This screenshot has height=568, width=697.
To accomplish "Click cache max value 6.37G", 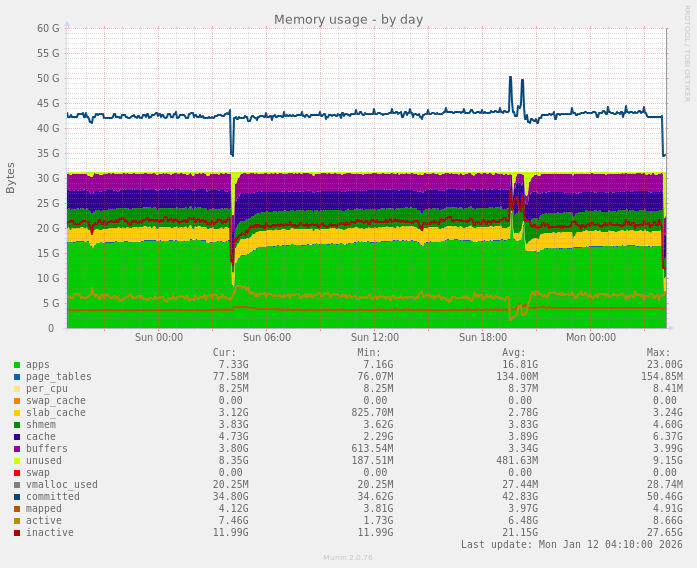I will (668, 437).
